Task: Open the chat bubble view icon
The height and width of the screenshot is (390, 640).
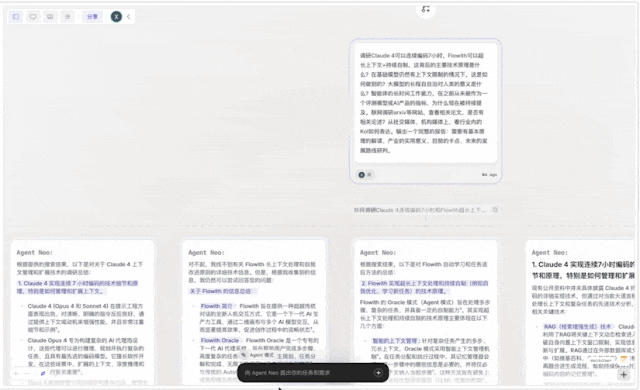Action: point(33,17)
